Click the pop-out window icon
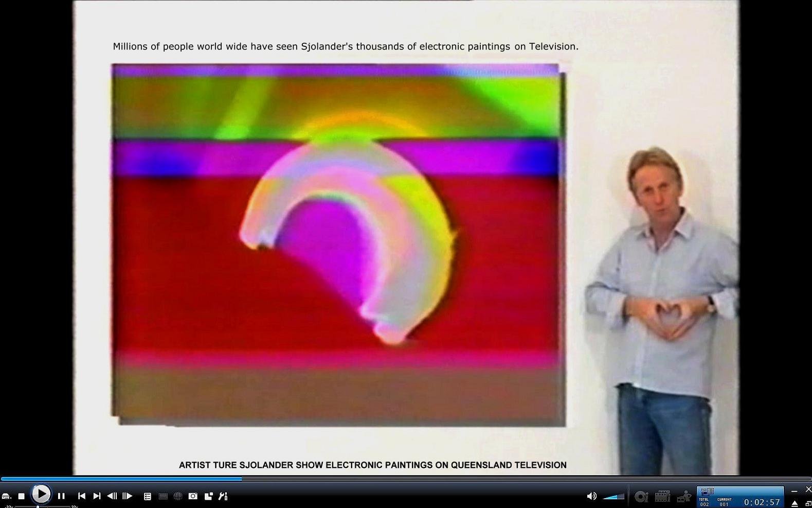The image size is (812, 508). point(208,496)
